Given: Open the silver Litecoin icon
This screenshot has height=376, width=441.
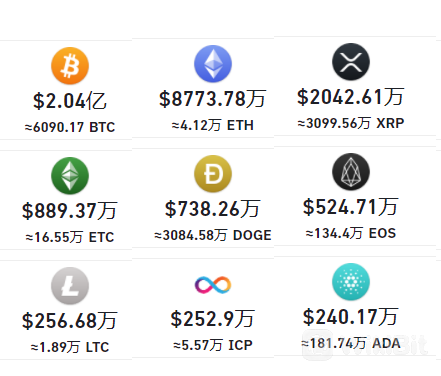Looking at the screenshot, I should click(70, 286).
